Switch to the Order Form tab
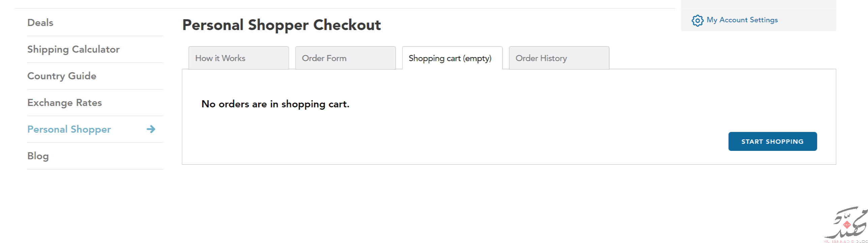 (346, 58)
